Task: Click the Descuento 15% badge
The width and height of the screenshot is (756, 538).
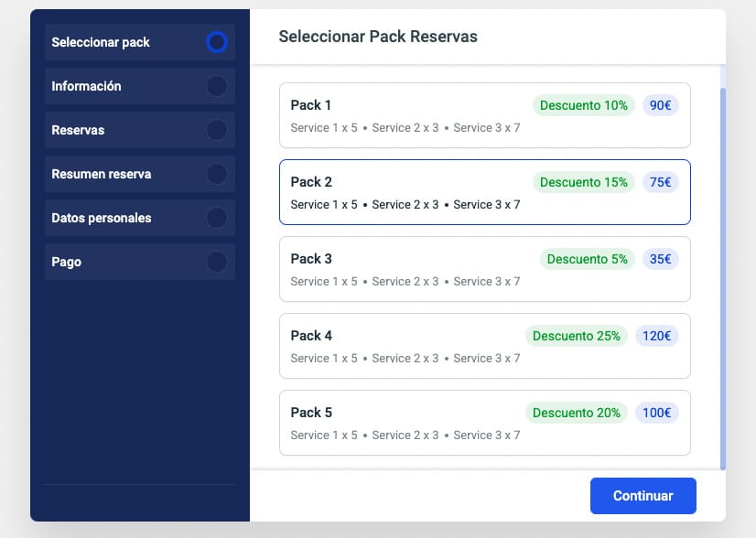Action: [584, 182]
